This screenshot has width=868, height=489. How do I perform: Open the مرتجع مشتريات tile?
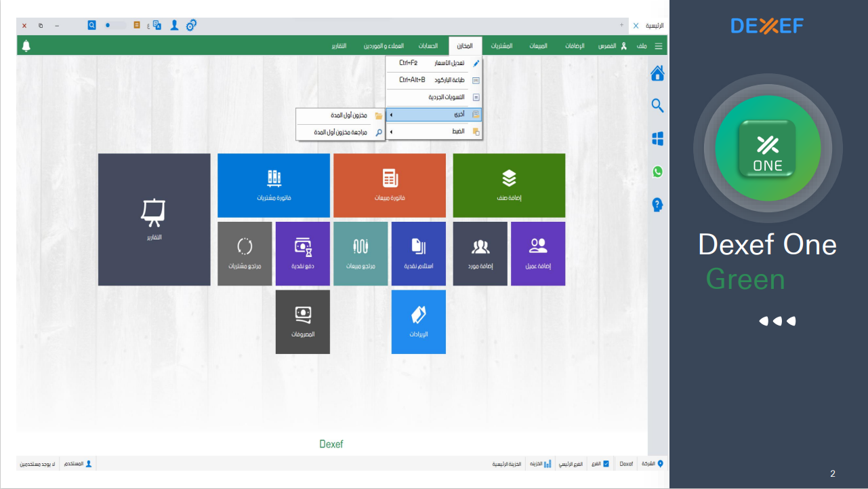(x=245, y=254)
